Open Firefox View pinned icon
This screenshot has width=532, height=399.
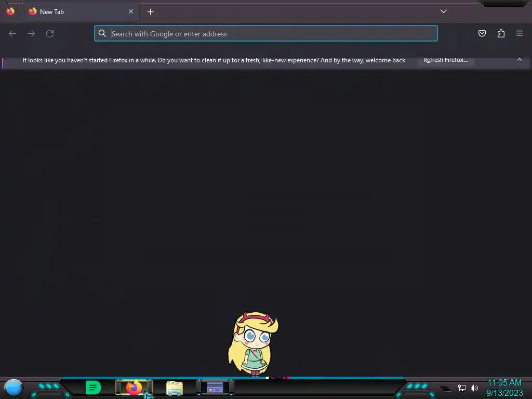10,11
